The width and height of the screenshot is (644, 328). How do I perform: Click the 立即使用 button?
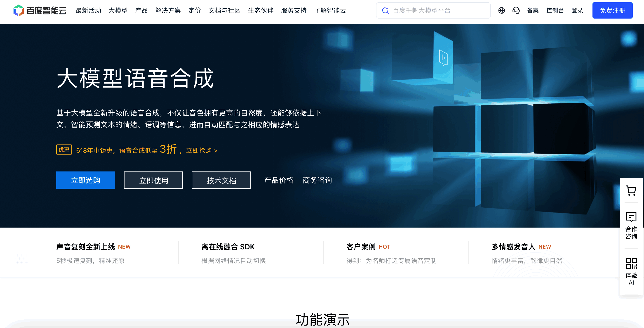pos(153,180)
